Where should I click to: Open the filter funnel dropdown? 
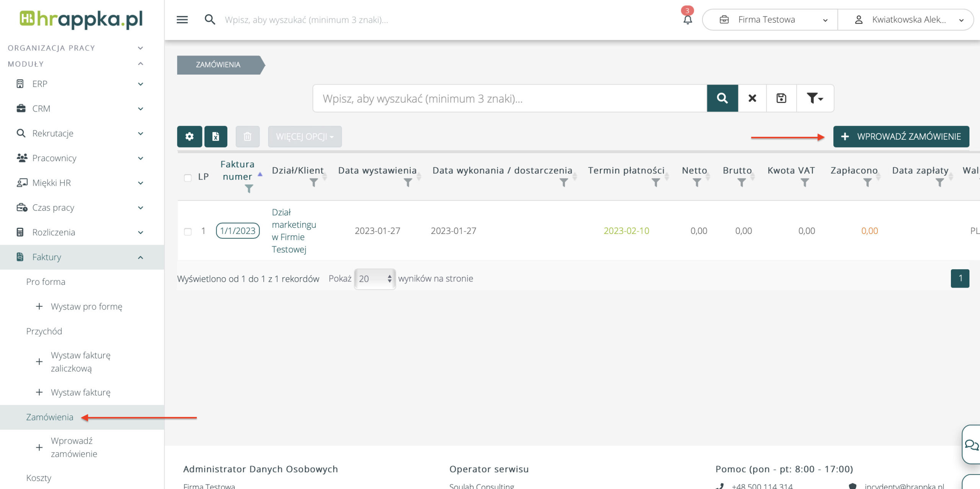point(815,98)
